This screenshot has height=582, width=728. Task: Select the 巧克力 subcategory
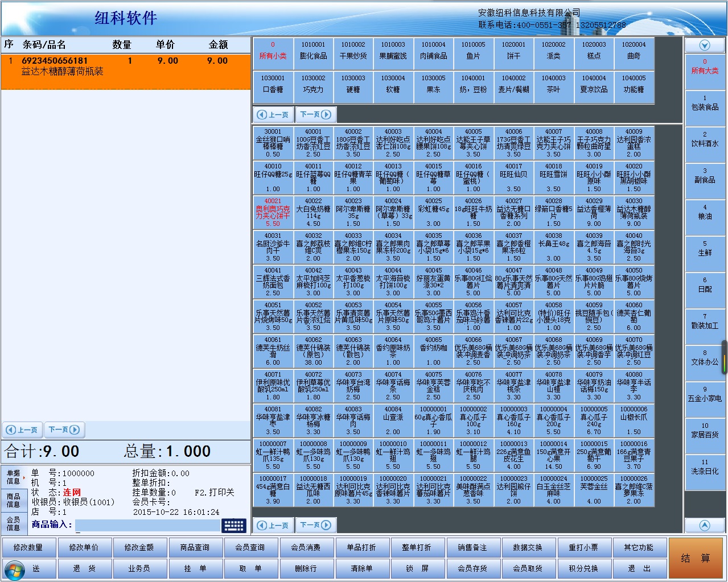(313, 84)
